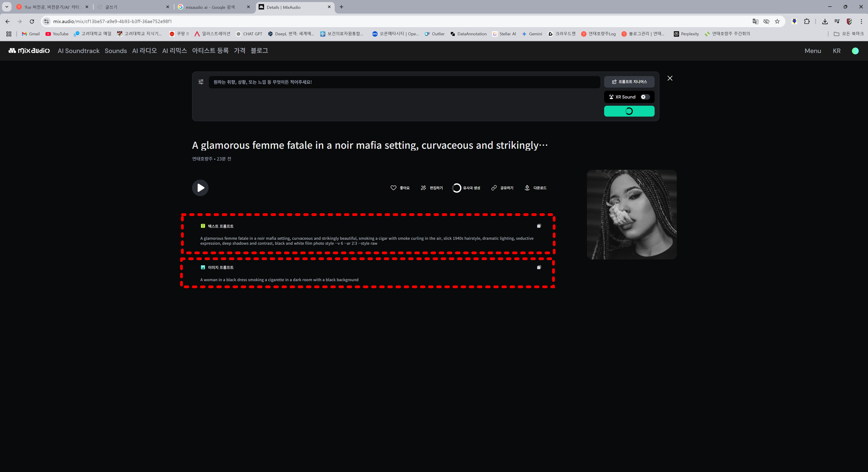Open the black and white woman thumbnail
868x472 pixels.
[x=632, y=214]
